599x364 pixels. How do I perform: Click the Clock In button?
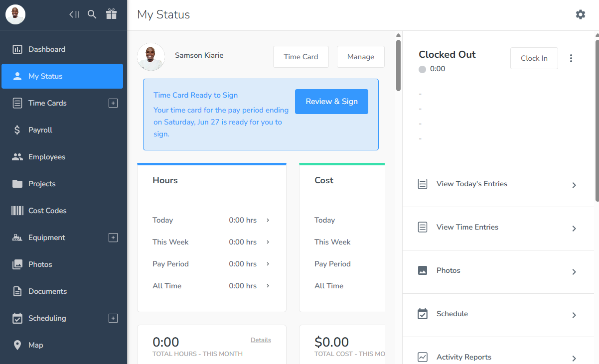click(534, 58)
